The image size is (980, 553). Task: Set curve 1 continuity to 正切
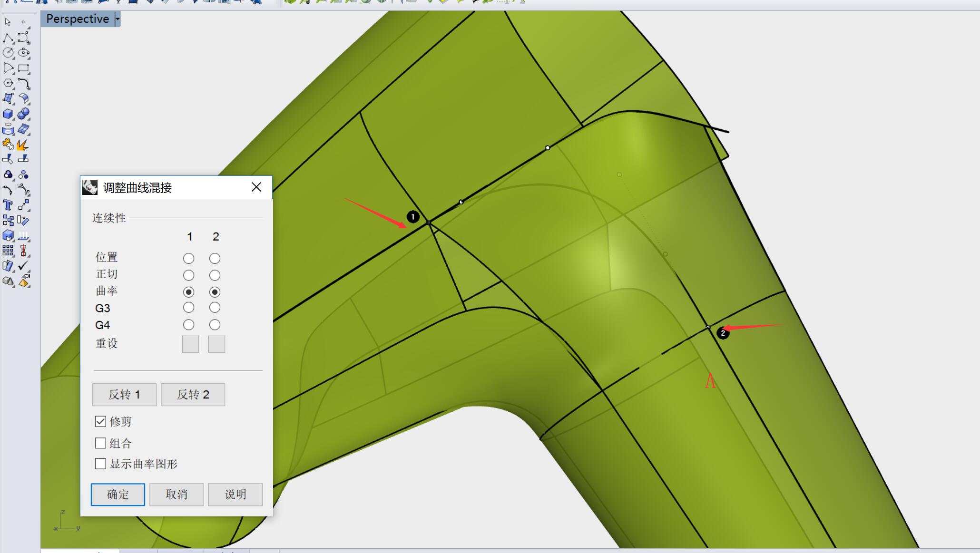pos(188,275)
